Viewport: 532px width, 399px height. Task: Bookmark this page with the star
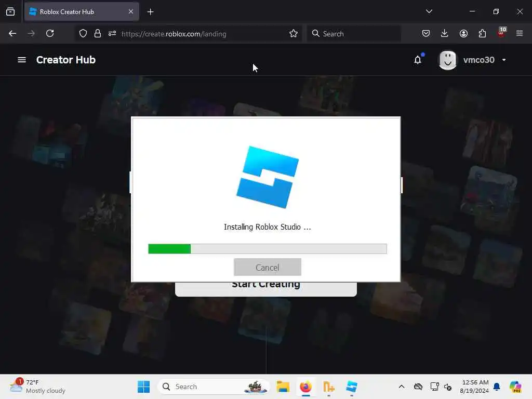coord(294,33)
